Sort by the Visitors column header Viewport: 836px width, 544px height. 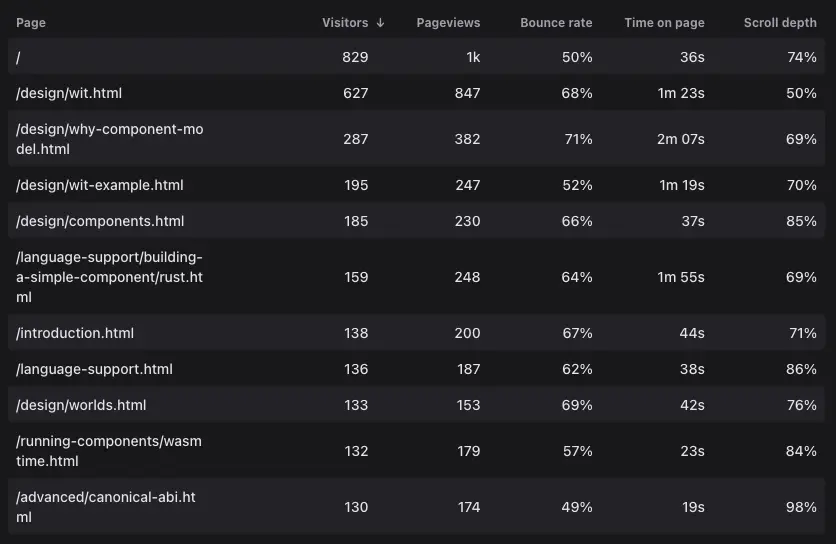(345, 23)
